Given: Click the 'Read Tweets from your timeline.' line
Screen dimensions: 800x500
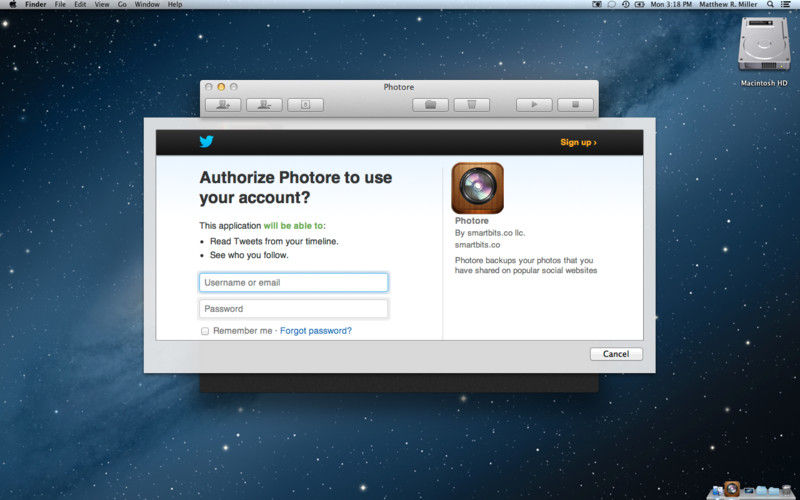Looking at the screenshot, I should point(274,241).
